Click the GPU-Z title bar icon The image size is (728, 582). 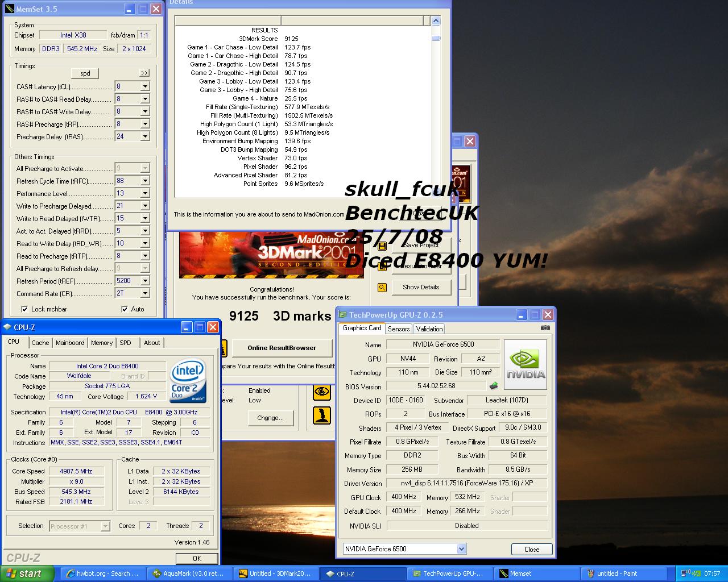(342, 314)
